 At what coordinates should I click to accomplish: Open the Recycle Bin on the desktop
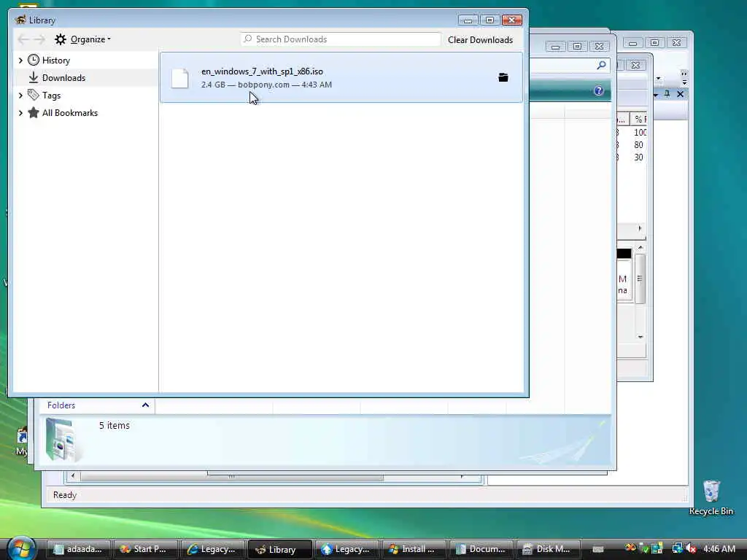[x=711, y=497]
